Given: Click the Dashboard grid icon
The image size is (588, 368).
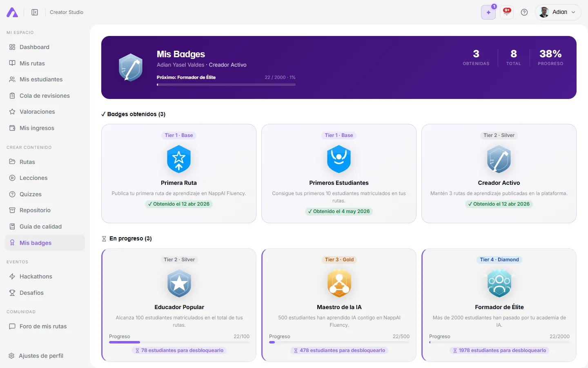Looking at the screenshot, I should (12, 47).
